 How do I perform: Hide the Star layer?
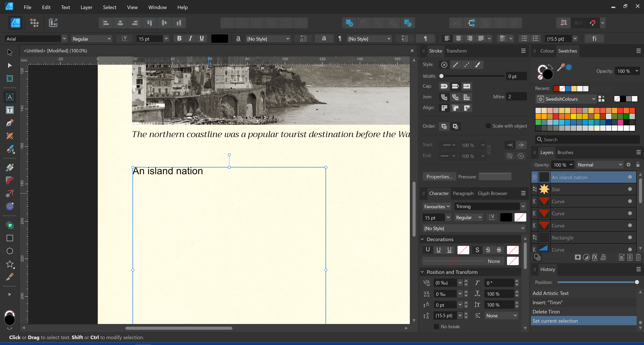tap(630, 189)
